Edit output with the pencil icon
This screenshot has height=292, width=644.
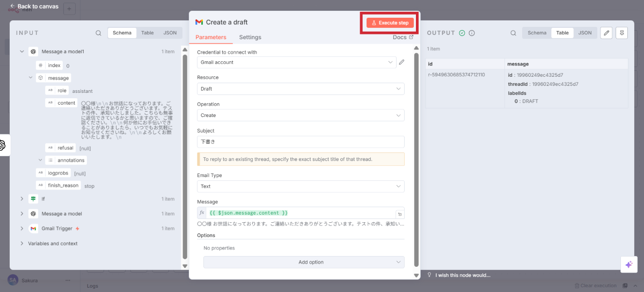pyautogui.click(x=606, y=33)
